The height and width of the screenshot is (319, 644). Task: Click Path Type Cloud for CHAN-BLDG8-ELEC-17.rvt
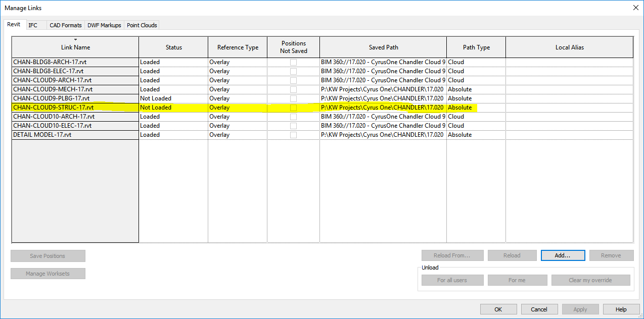[x=476, y=71]
